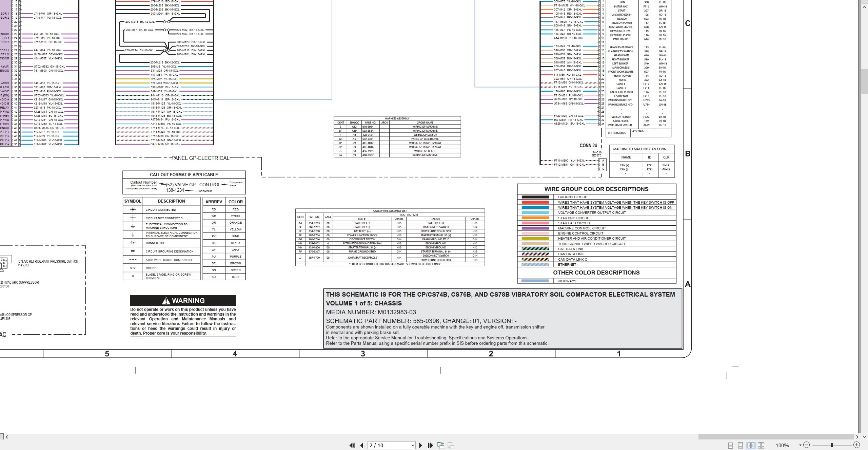Zoom in with the plus button
868x450 pixels.
(857, 445)
